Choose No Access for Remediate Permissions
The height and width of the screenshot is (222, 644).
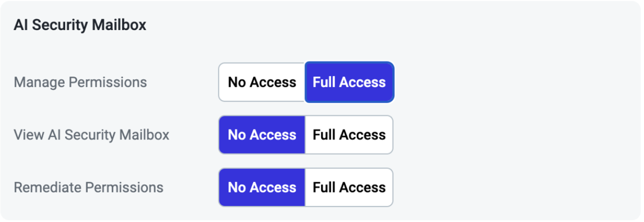click(x=262, y=187)
